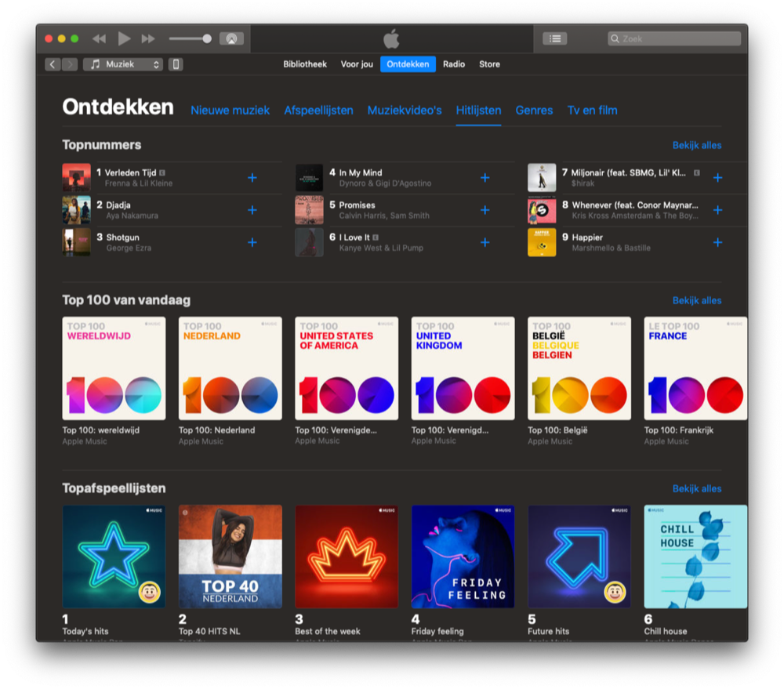Open Future hits playlist cover
The image size is (784, 689).
579,557
